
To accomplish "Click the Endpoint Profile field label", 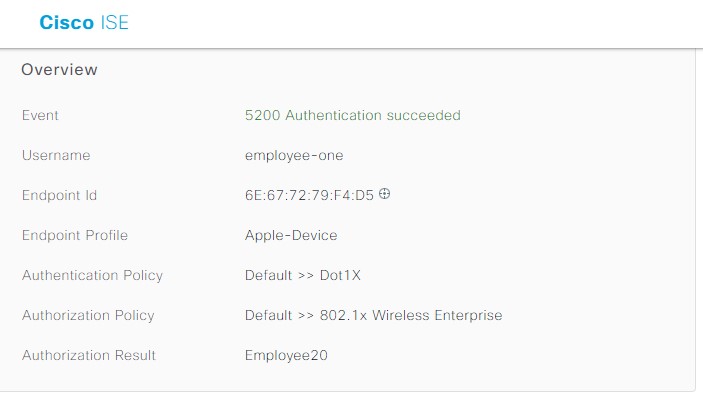I will (75, 235).
